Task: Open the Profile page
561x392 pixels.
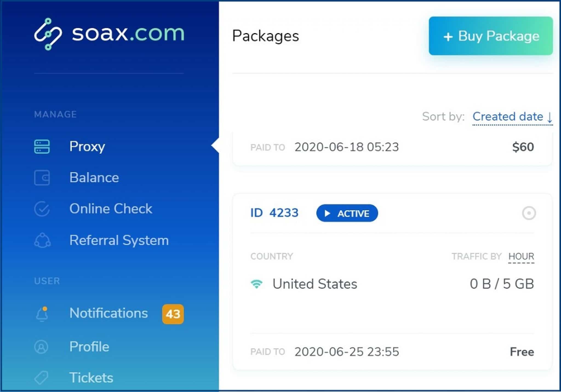Action: pyautogui.click(x=89, y=347)
